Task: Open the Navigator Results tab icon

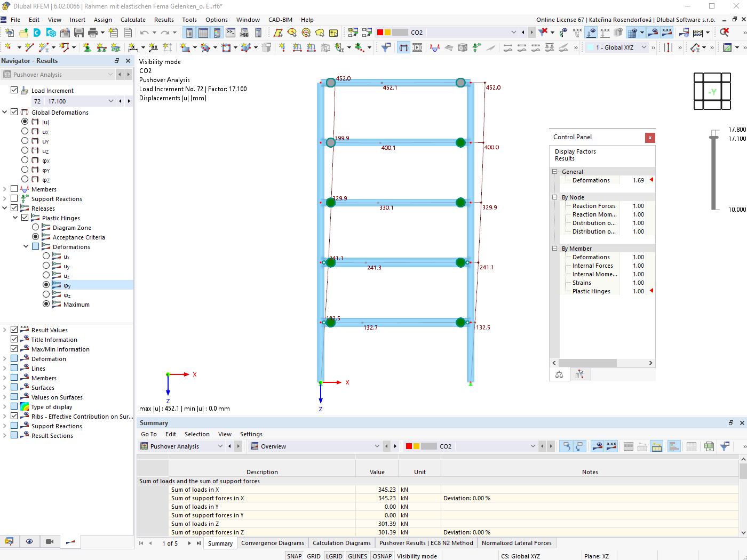Action: tap(70, 541)
